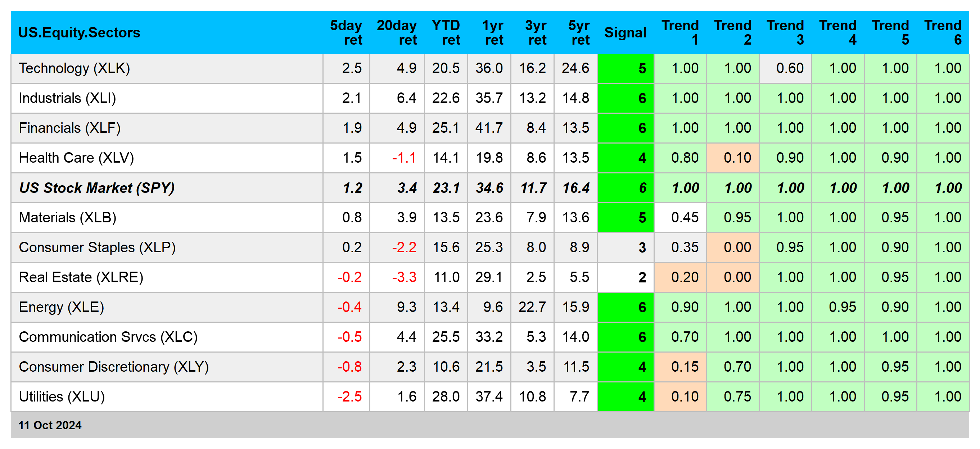This screenshot has width=980, height=449.
Task: Click the 1yr ret column header
Action: (493, 33)
